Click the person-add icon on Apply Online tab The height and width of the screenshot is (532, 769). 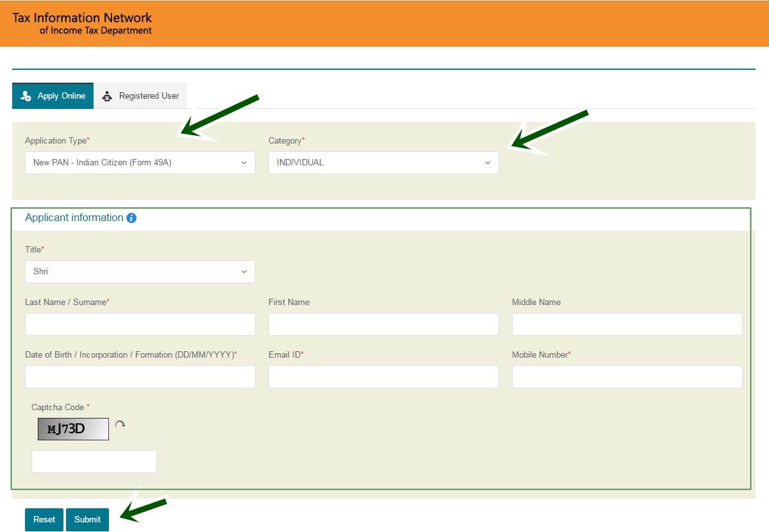pyautogui.click(x=26, y=96)
